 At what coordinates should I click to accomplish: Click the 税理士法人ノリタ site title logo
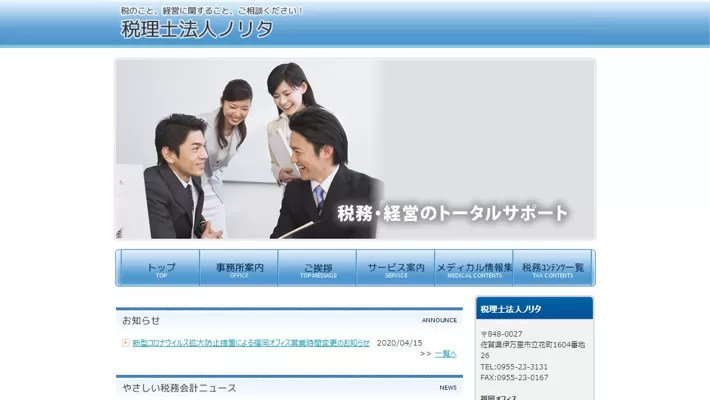[x=197, y=30]
